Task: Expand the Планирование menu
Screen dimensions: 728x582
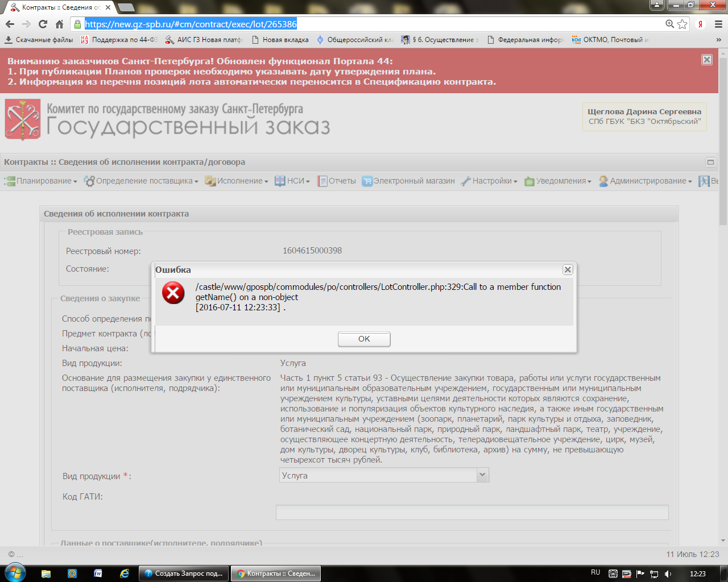Action: [41, 181]
